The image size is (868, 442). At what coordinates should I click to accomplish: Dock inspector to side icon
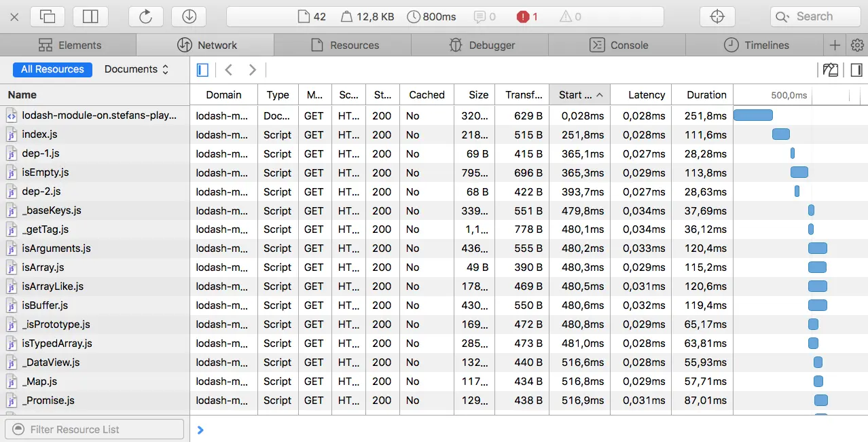(91, 16)
